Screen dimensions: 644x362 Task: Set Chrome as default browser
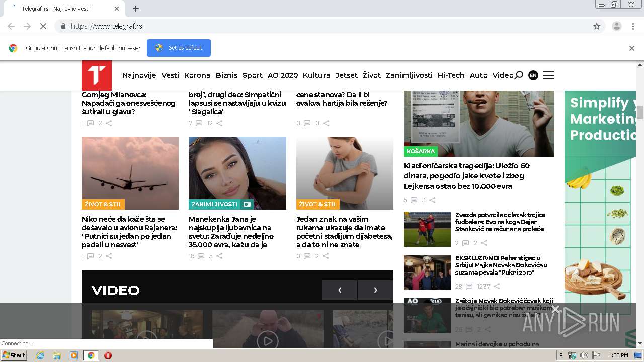click(179, 48)
